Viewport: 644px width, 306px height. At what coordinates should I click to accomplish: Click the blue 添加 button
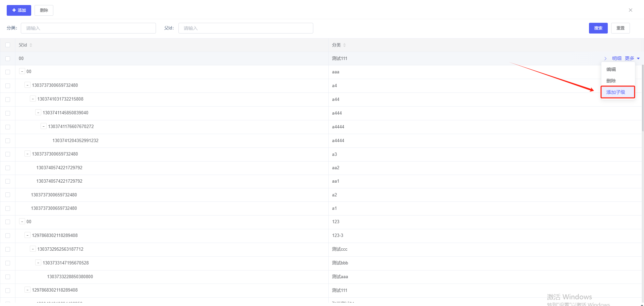tap(19, 10)
